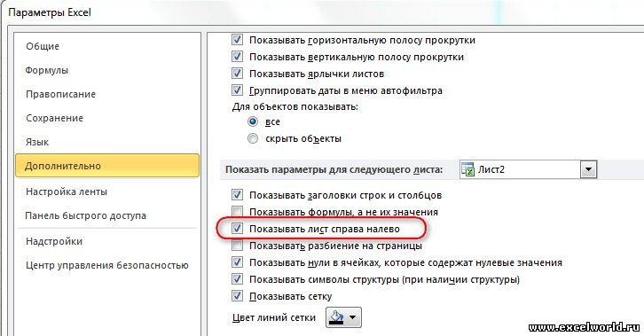Go to Настройка ленты section
The image size is (644, 336).
tap(67, 191)
